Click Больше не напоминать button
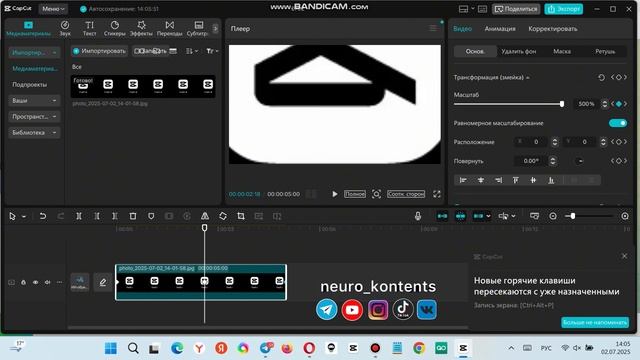The height and width of the screenshot is (360, 640). click(595, 322)
